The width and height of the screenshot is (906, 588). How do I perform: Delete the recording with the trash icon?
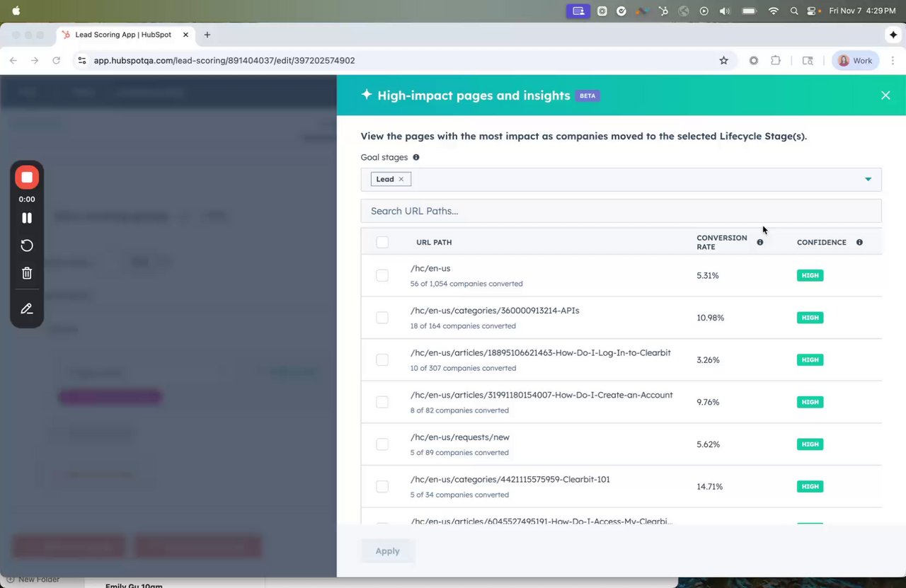27,273
